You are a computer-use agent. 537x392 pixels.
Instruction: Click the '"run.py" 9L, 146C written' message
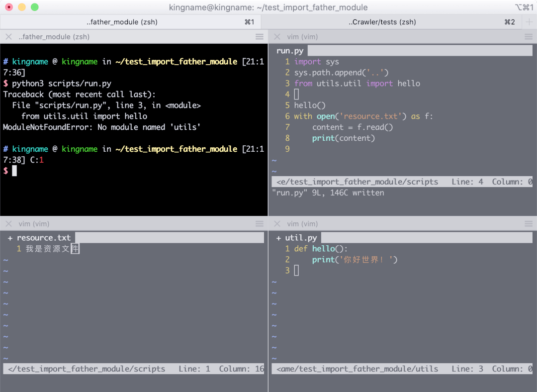click(x=328, y=193)
